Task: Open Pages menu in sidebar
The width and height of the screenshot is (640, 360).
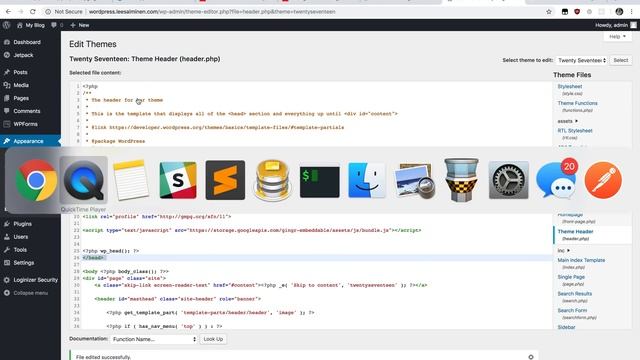Action: click(21, 98)
